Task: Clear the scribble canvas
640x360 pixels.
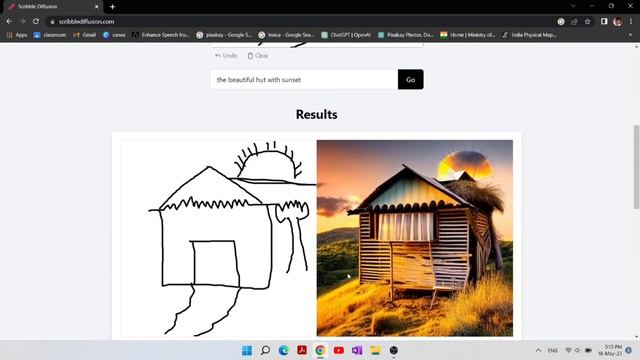Action: click(258, 56)
